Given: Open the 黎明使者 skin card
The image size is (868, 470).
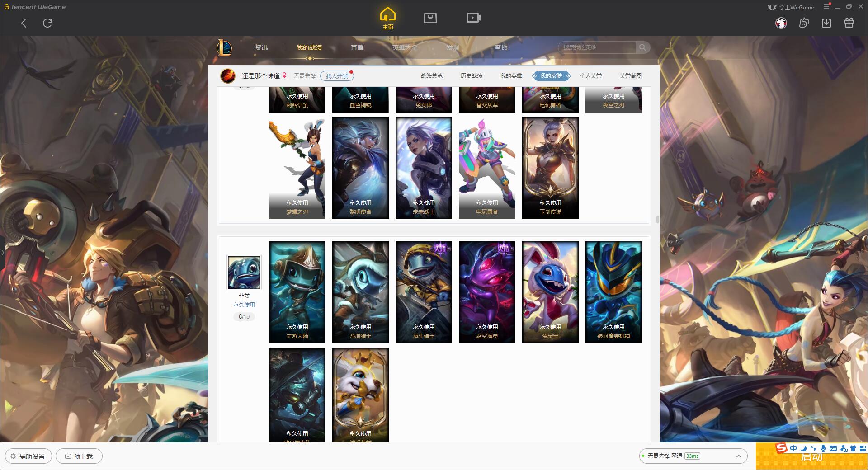Looking at the screenshot, I should pos(360,168).
